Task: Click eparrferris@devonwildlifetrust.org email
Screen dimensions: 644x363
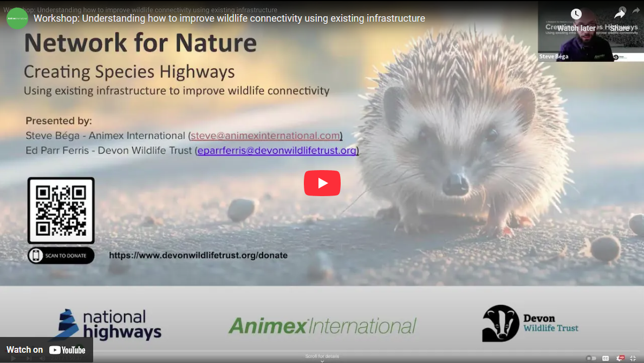Action: 277,150
